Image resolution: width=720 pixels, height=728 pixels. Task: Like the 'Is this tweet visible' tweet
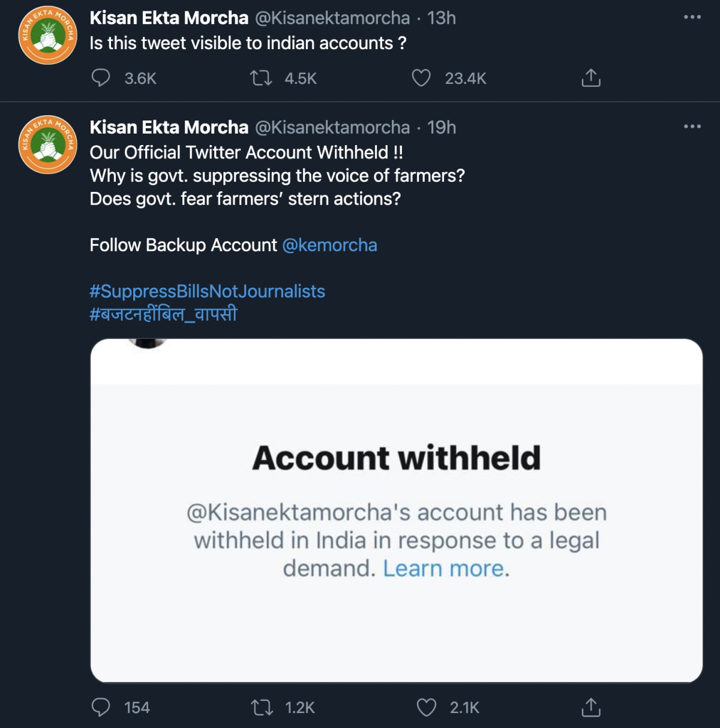point(421,78)
